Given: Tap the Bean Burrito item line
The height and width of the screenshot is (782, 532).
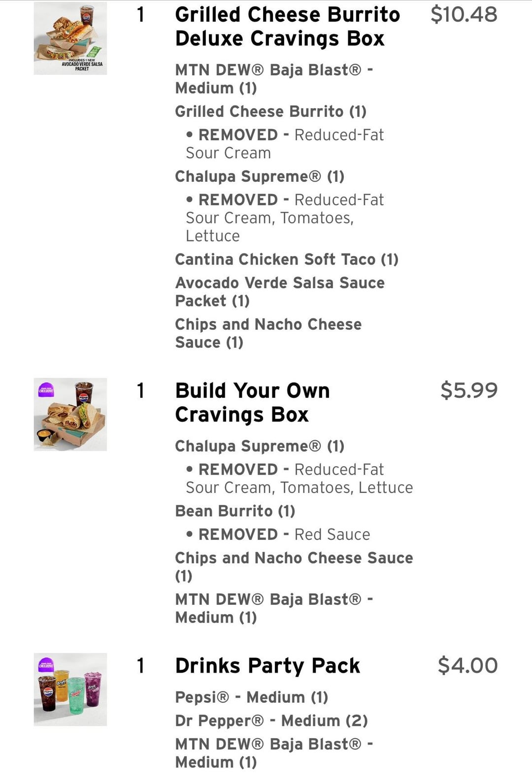Looking at the screenshot, I should (235, 511).
